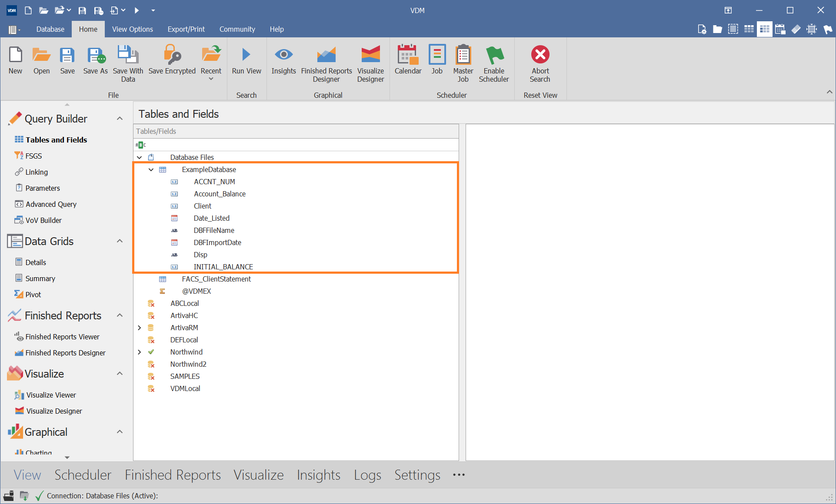Select the FACS_ClientStatement table
836x504 pixels.
(216, 279)
